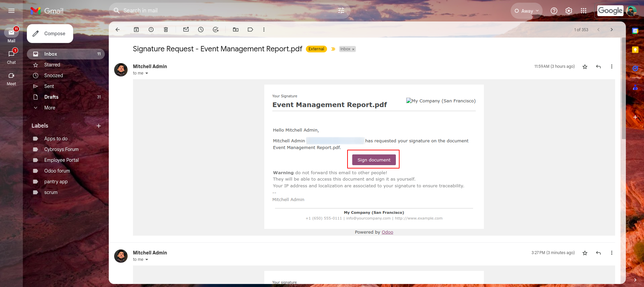Screen dimensions: 644x287
Task: Open Google account profile avatar
Action: tap(631, 11)
